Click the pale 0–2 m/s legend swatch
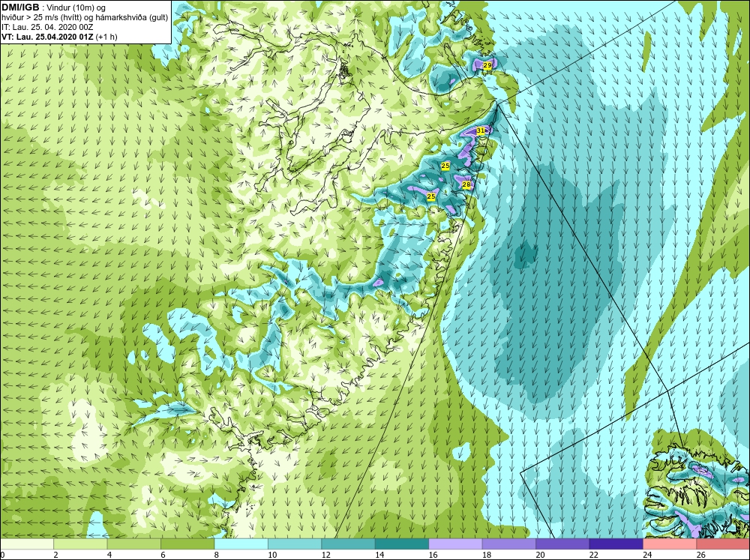The image size is (750, 560). 27,544
